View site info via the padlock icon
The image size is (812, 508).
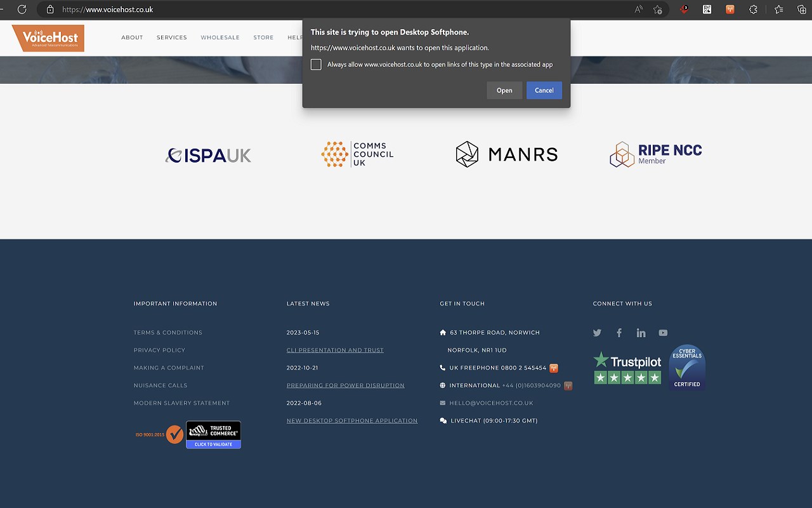50,10
